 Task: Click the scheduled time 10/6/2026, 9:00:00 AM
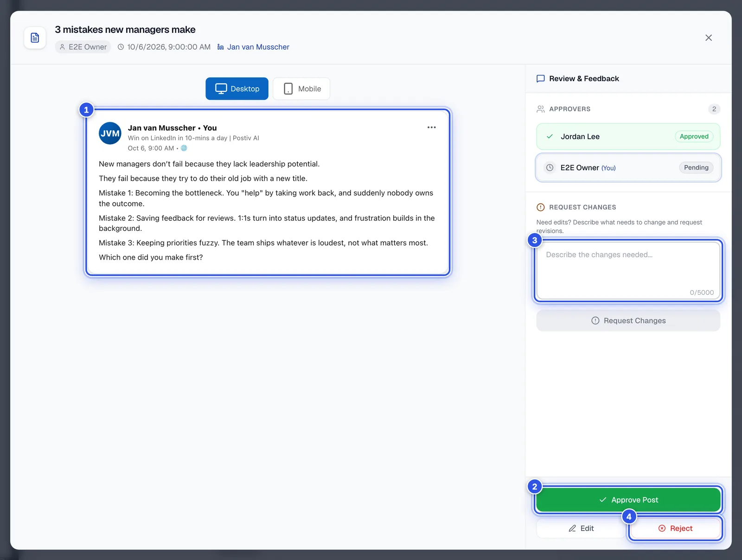pos(169,47)
